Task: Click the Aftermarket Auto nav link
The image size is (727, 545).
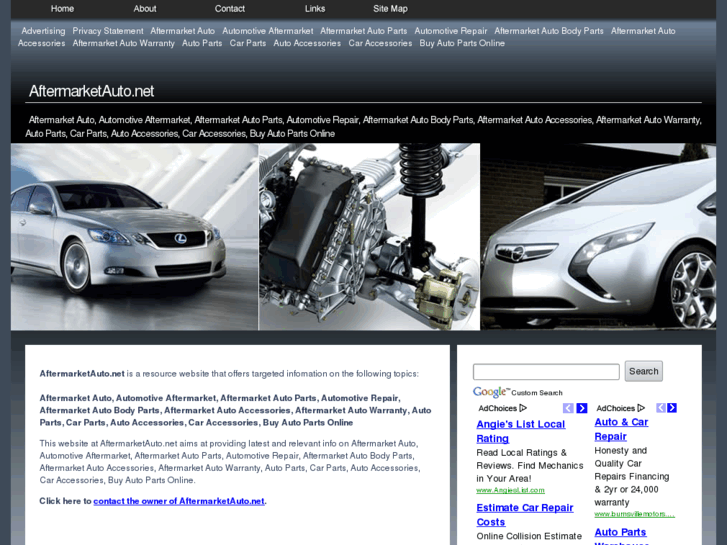Action: [x=182, y=31]
